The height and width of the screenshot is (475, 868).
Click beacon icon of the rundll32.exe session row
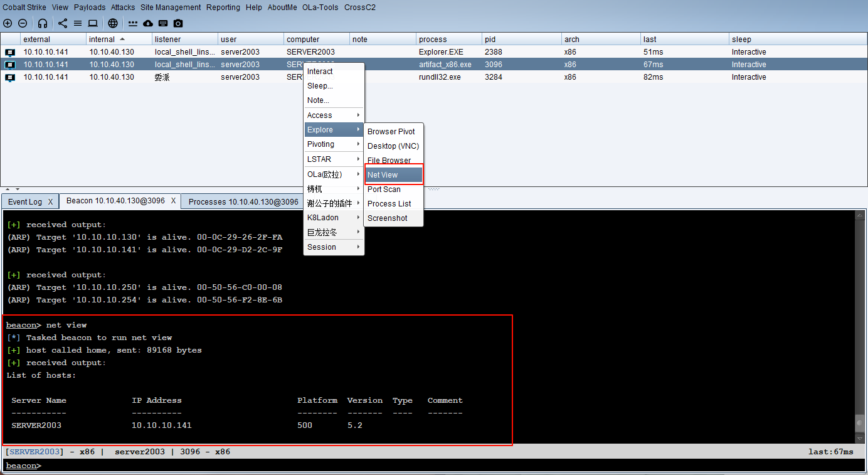(10, 77)
